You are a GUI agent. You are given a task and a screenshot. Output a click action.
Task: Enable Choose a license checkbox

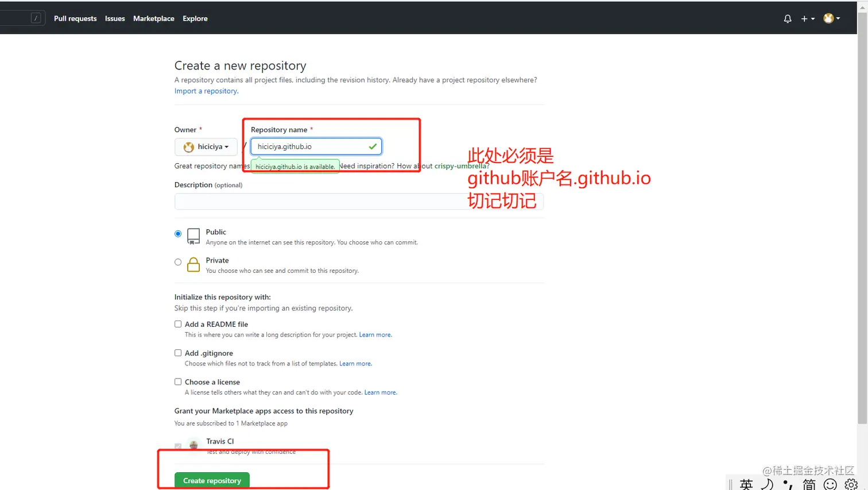(178, 381)
